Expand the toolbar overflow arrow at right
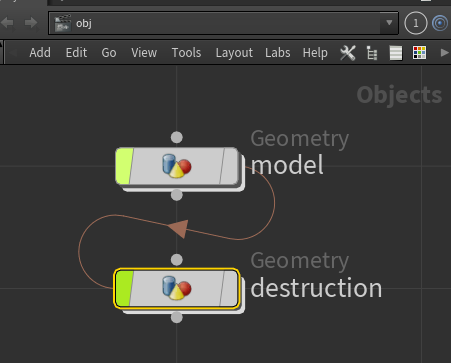 point(444,53)
